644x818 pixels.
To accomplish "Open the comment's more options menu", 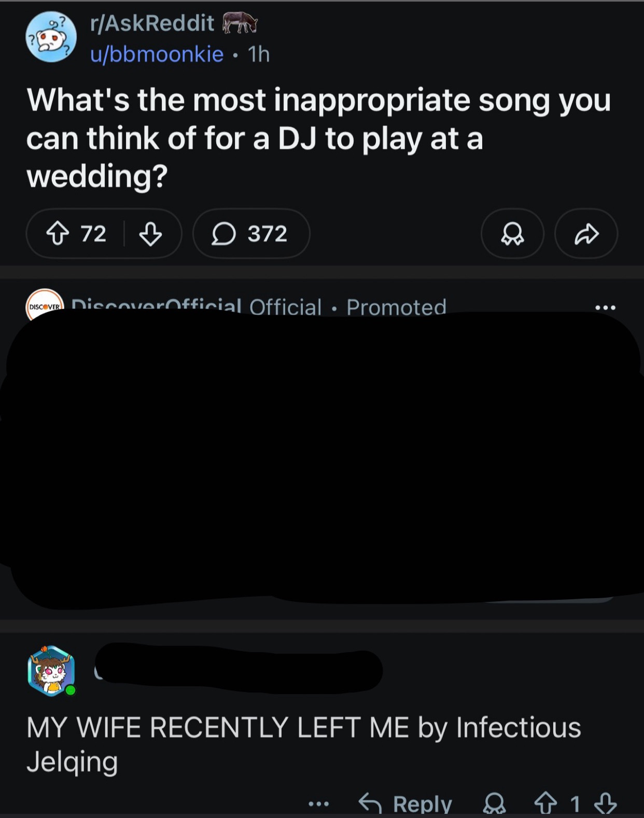I will click(x=318, y=804).
